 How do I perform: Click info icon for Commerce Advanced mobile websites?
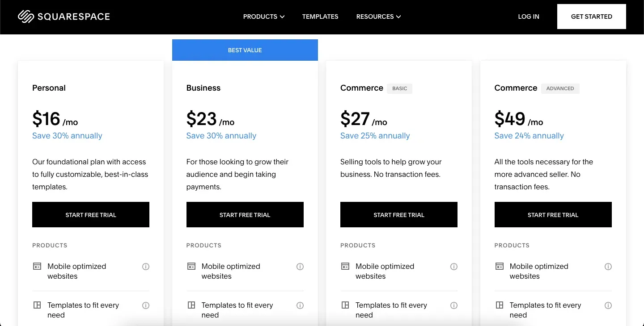tap(608, 267)
